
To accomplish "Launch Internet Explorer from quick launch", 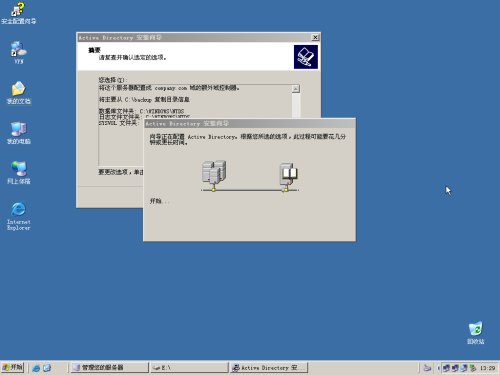I will [x=36, y=368].
